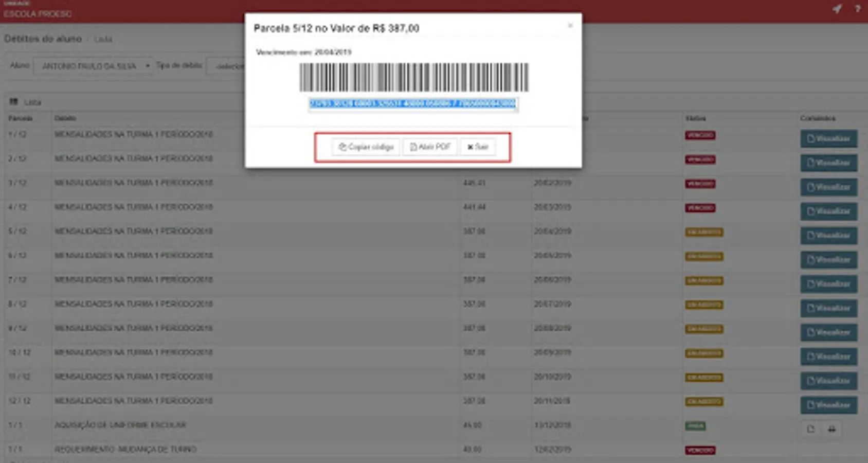Click Visualizar for parcela 4/12
This screenshot has height=463, width=868.
[x=829, y=211]
